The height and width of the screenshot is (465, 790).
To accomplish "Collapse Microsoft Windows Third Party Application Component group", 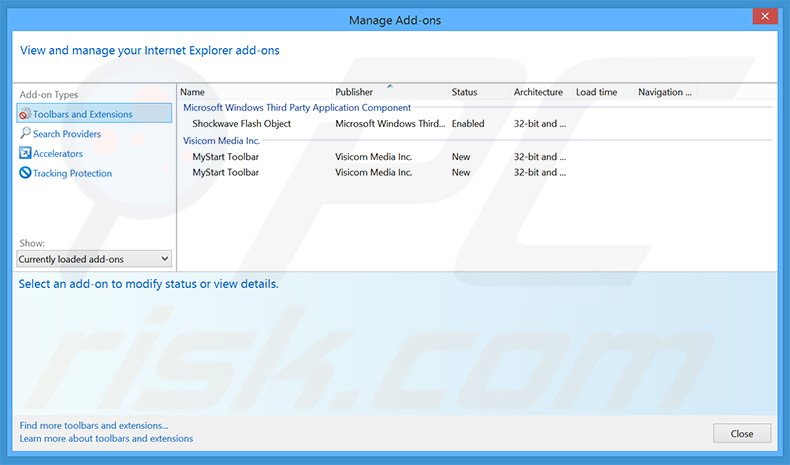I will point(297,107).
